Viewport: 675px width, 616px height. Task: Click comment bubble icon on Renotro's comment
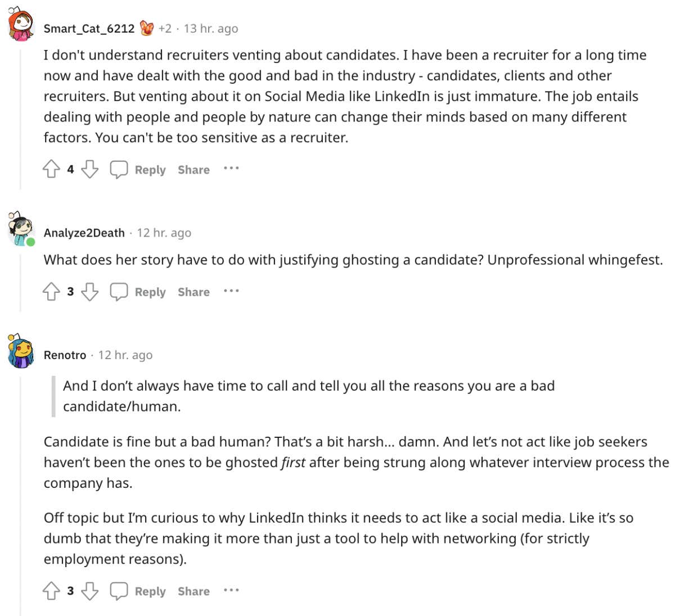(x=119, y=591)
